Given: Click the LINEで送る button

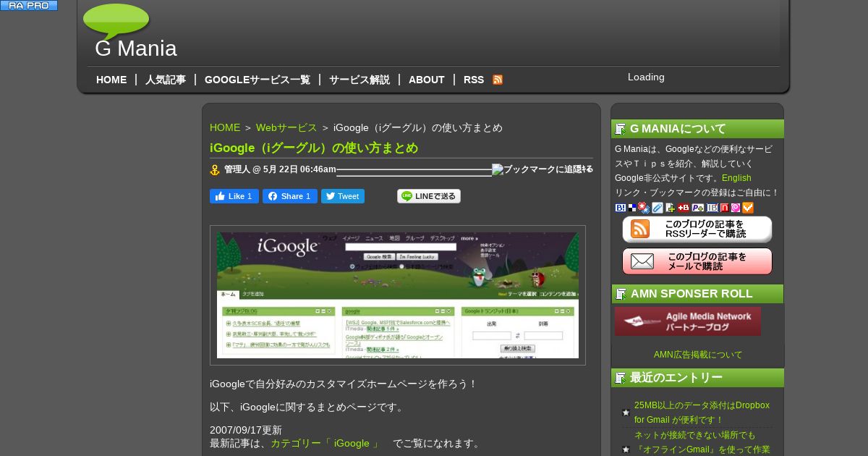Looking at the screenshot, I should point(429,196).
